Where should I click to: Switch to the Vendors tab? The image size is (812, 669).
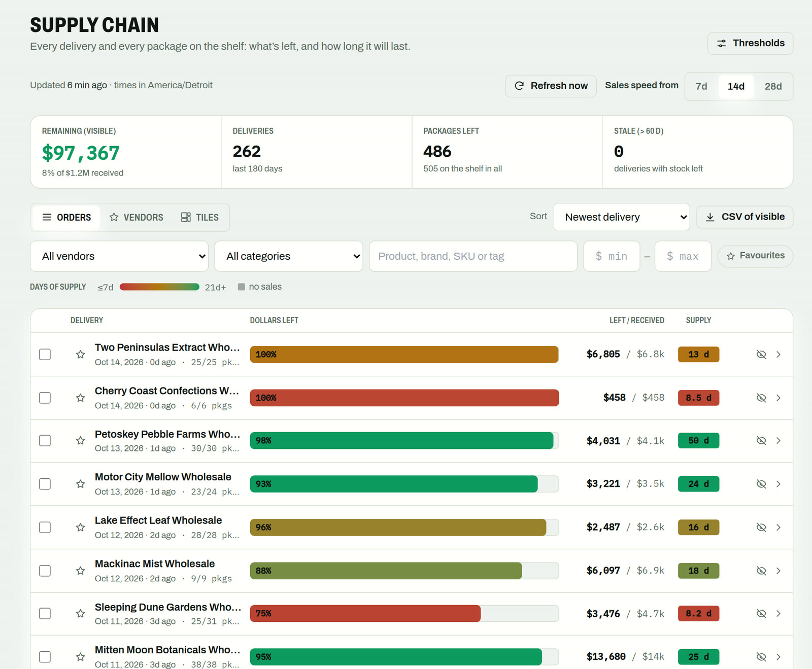pos(137,217)
